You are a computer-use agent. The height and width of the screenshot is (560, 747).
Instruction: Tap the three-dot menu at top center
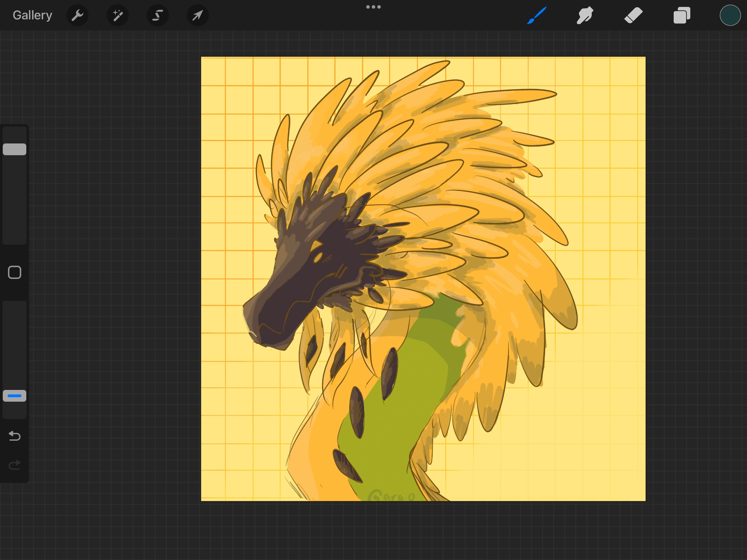click(x=373, y=7)
